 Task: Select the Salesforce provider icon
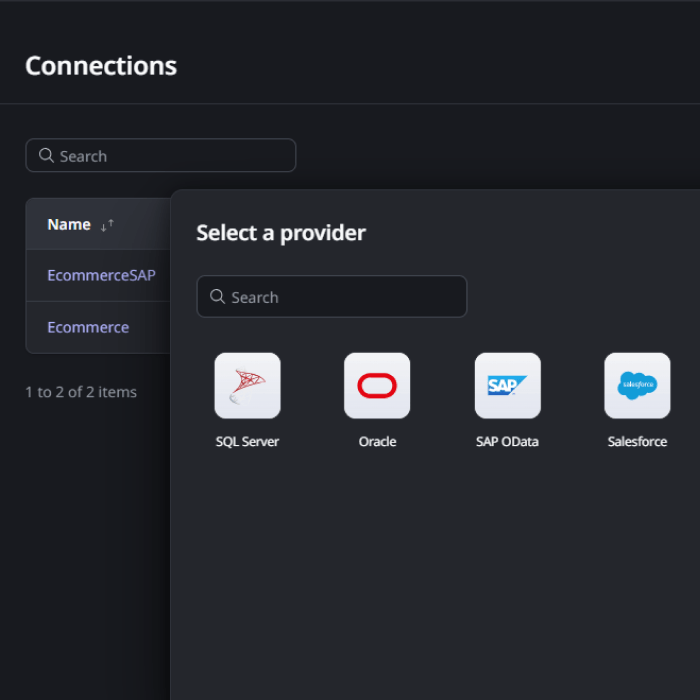click(x=637, y=386)
